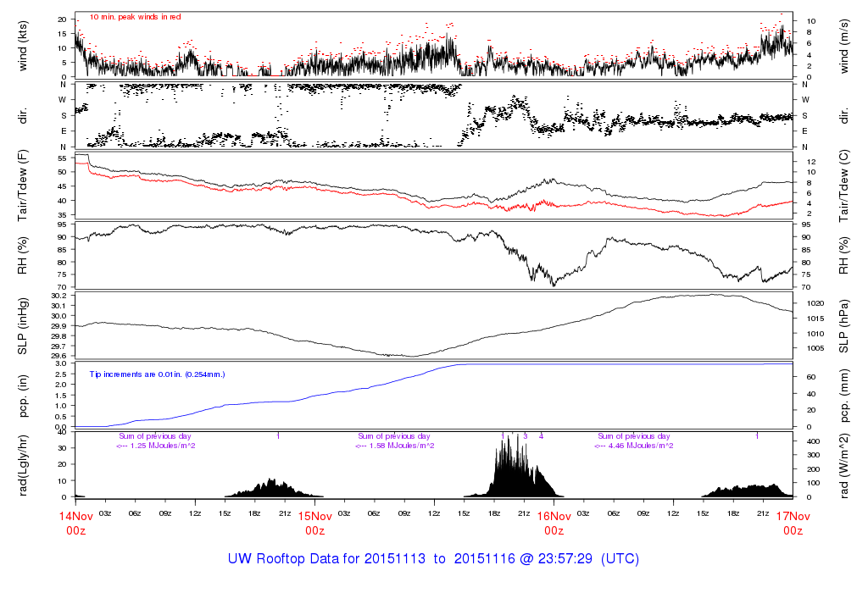Click the '29.6' tick on SLP inHg axis

pyautogui.click(x=58, y=357)
